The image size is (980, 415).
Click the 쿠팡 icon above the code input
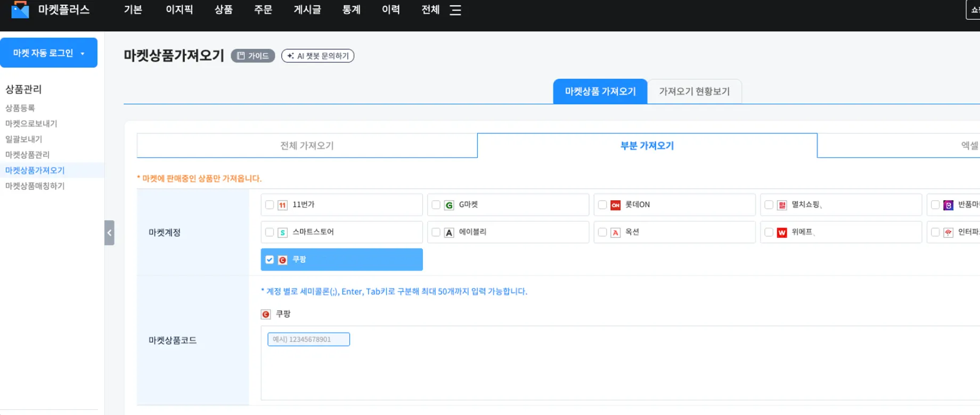pos(266,314)
